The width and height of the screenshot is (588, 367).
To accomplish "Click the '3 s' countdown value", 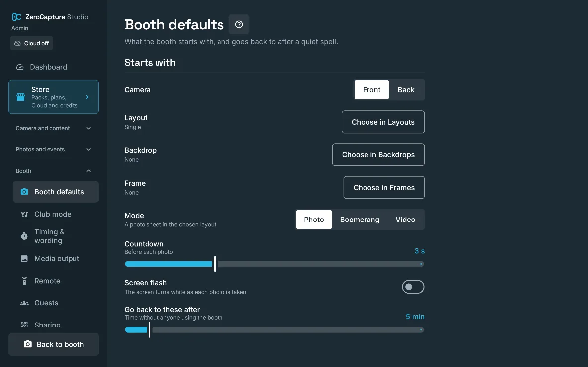I will (x=419, y=251).
